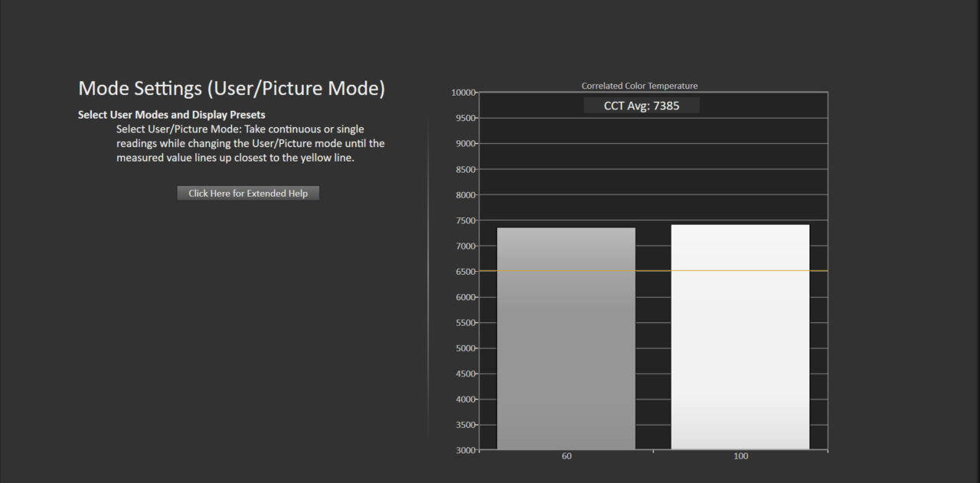Open the Click Here for Extended Help button

tap(248, 194)
